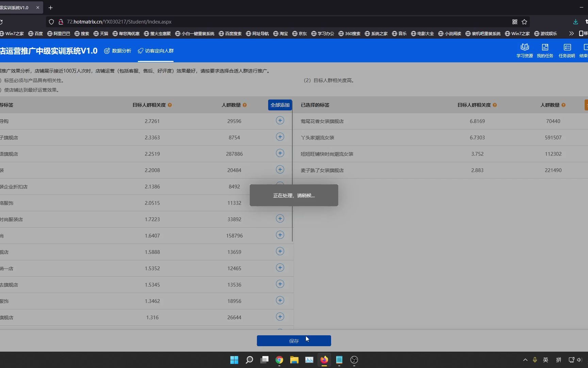
Task: Switch the 英 input language indicator
Action: 545,360
